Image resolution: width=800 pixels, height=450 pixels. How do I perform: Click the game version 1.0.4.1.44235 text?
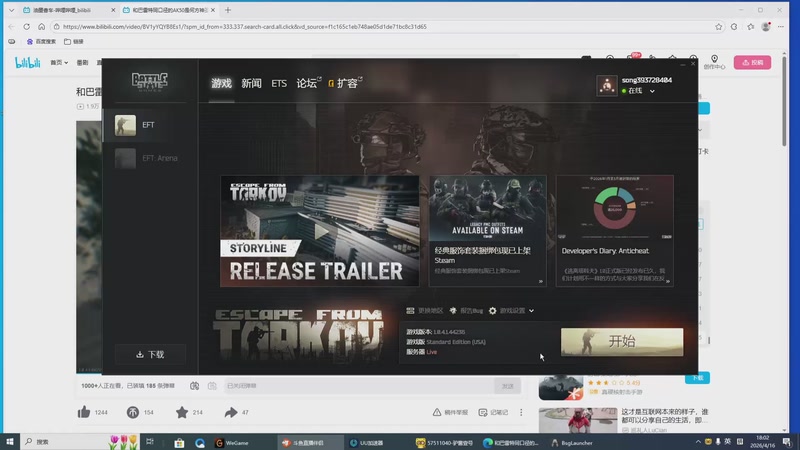[x=449, y=332]
